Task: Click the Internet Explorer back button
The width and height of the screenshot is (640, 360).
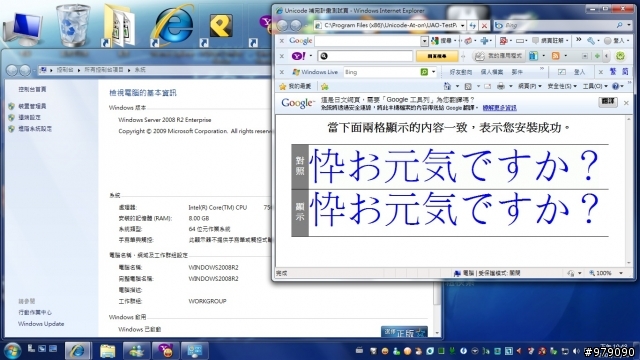Action: [x=282, y=26]
